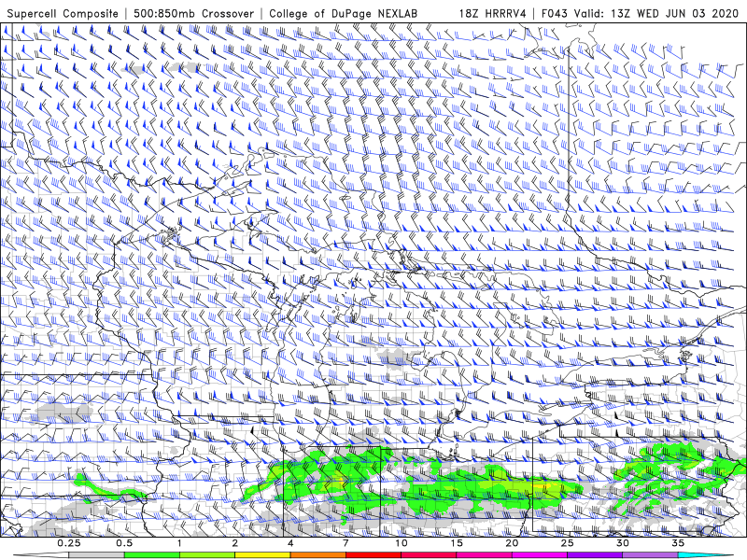Click legend value 7 below the map
747x560 pixels.
[x=345, y=543]
